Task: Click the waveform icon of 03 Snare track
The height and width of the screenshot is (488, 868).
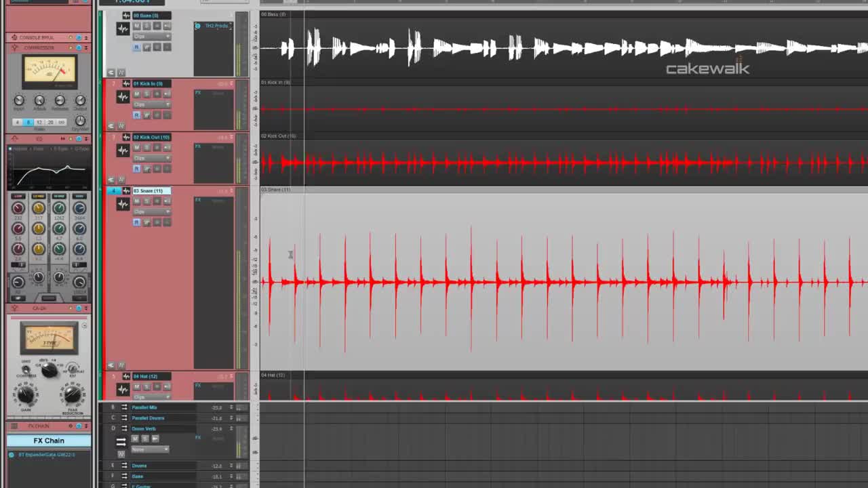Action: click(x=123, y=203)
